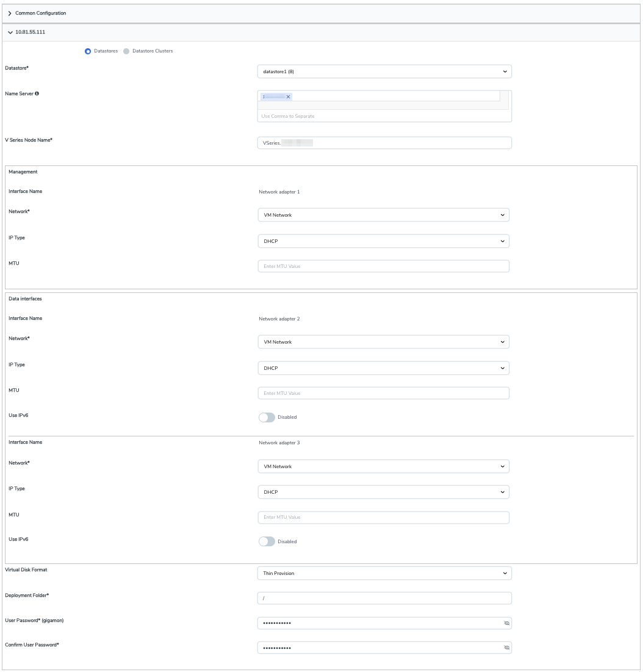Image resolution: width=643 pixels, height=672 pixels.
Task: Edit the V Series Node Name field
Action: click(x=384, y=143)
